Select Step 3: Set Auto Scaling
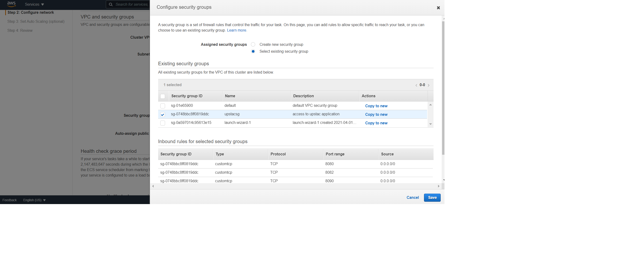This screenshot has width=644, height=280. click(36, 21)
